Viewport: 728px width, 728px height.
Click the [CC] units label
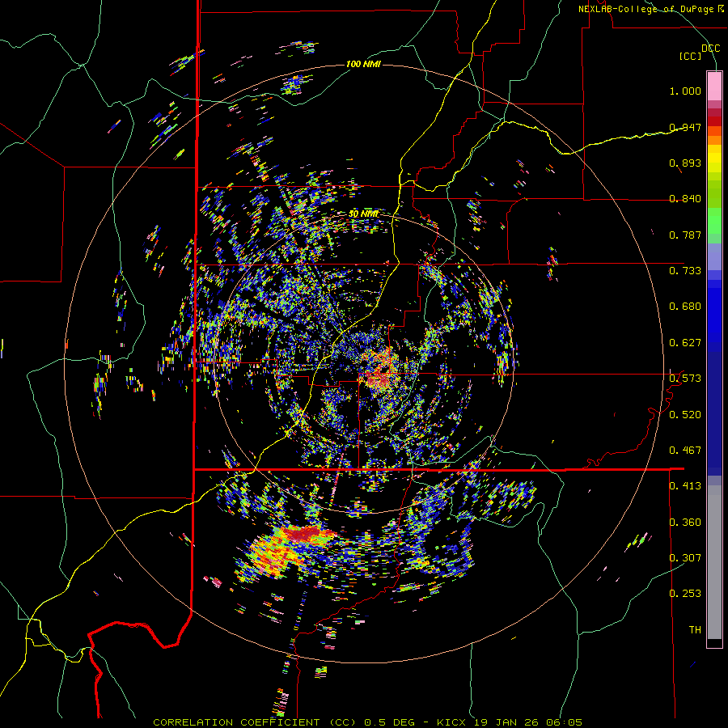pos(691,56)
